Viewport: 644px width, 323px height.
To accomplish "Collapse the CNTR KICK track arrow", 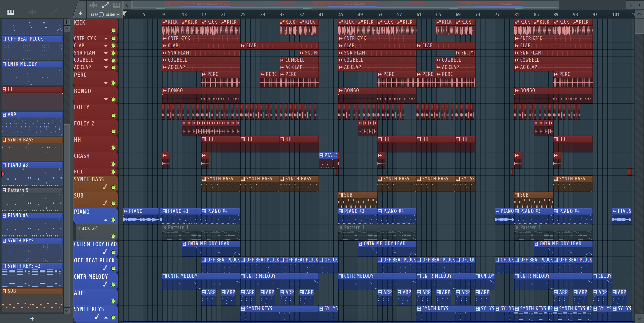I will tap(106, 39).
